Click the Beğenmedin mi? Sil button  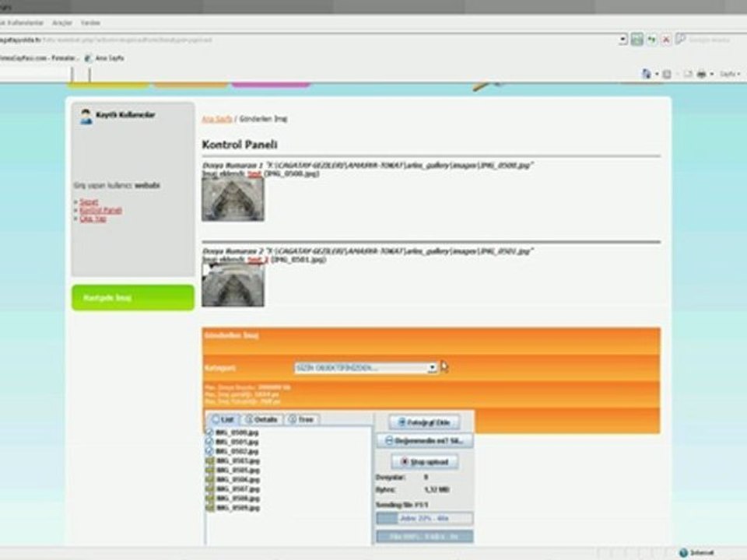[x=425, y=440]
